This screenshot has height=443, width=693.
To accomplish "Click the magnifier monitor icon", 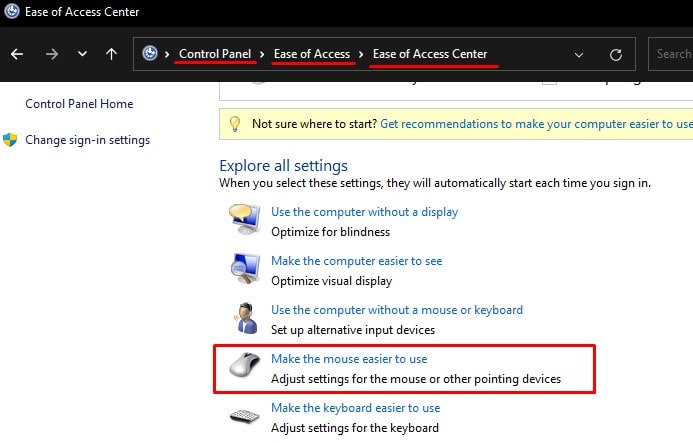I will click(245, 268).
